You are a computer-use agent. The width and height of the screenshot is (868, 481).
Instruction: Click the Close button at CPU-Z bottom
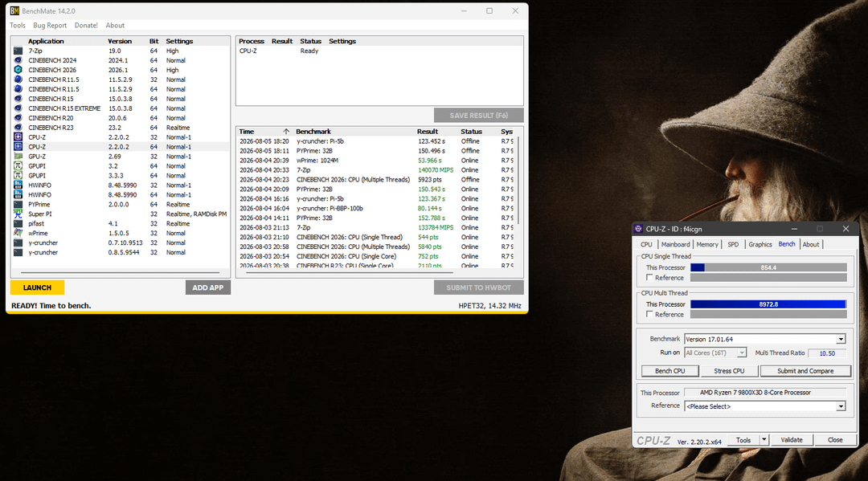click(835, 440)
